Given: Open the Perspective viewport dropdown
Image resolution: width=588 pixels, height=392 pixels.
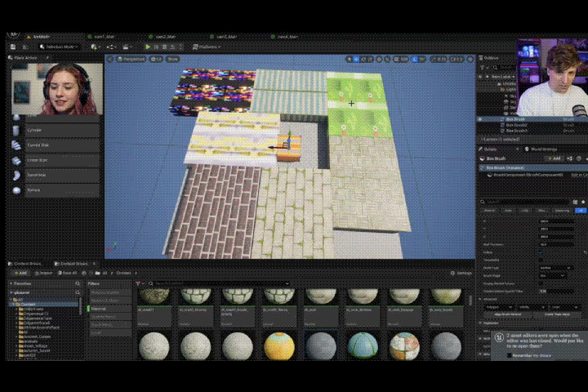Looking at the screenshot, I should point(131,59).
